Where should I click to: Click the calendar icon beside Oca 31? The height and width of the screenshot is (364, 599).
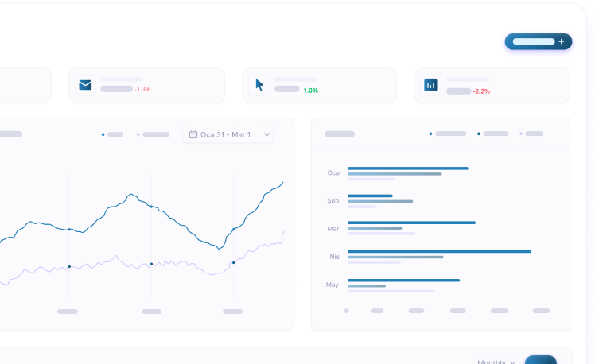(x=193, y=135)
